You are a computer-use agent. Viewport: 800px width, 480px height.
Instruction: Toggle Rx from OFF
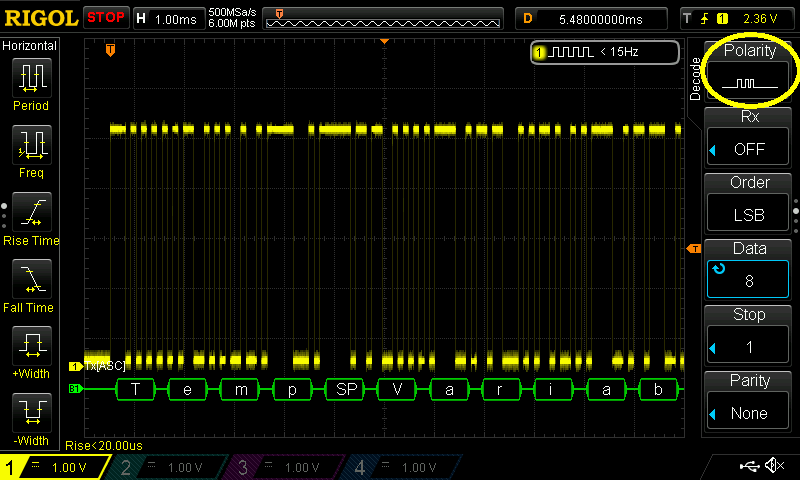(x=749, y=137)
